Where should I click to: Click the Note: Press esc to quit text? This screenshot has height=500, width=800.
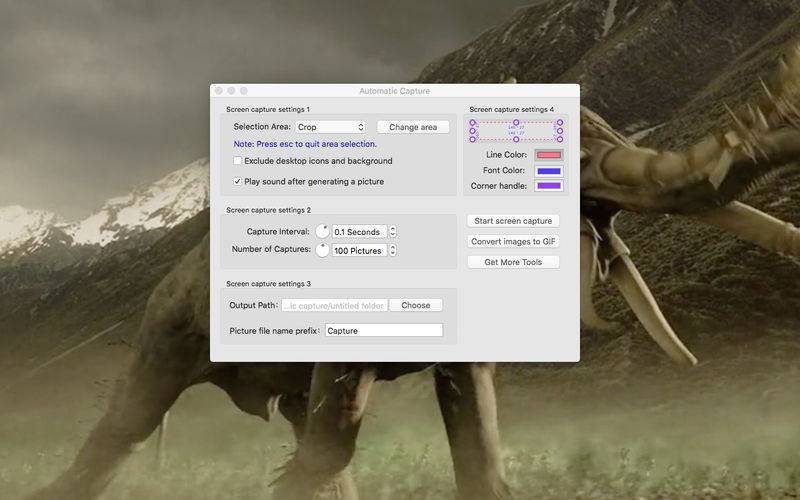point(305,144)
